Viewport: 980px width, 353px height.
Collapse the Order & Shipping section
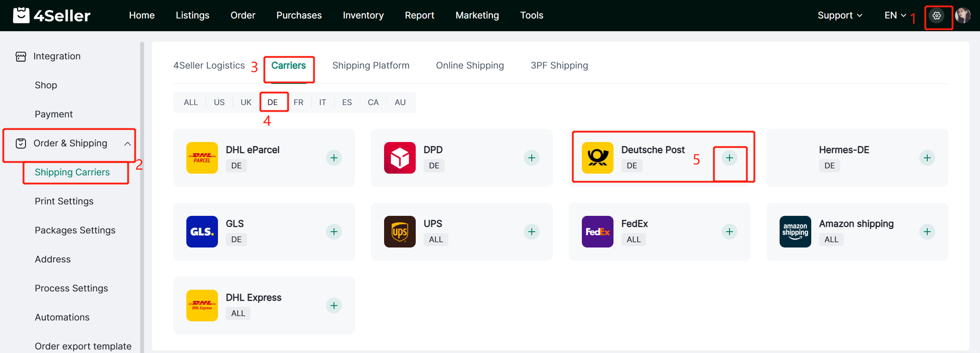(127, 144)
